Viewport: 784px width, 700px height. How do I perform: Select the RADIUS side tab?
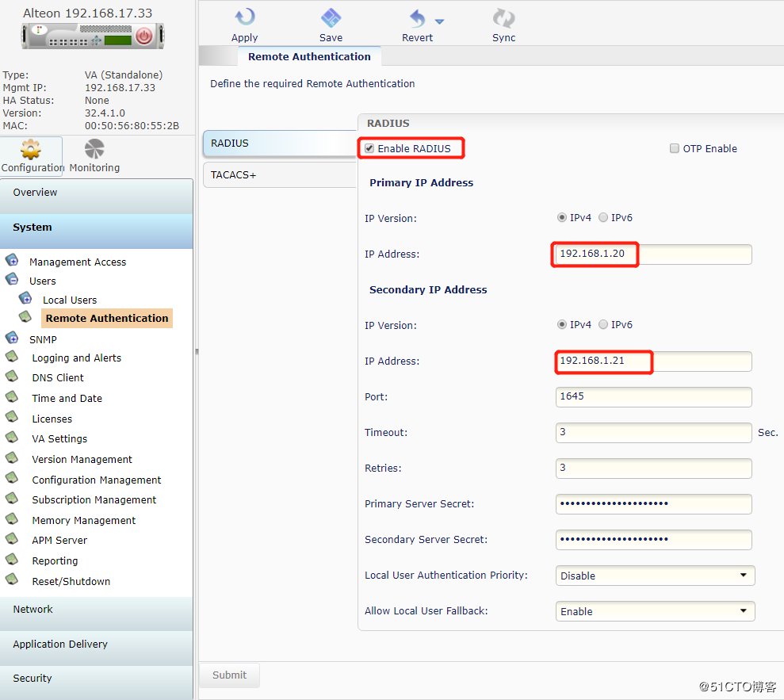(x=280, y=143)
